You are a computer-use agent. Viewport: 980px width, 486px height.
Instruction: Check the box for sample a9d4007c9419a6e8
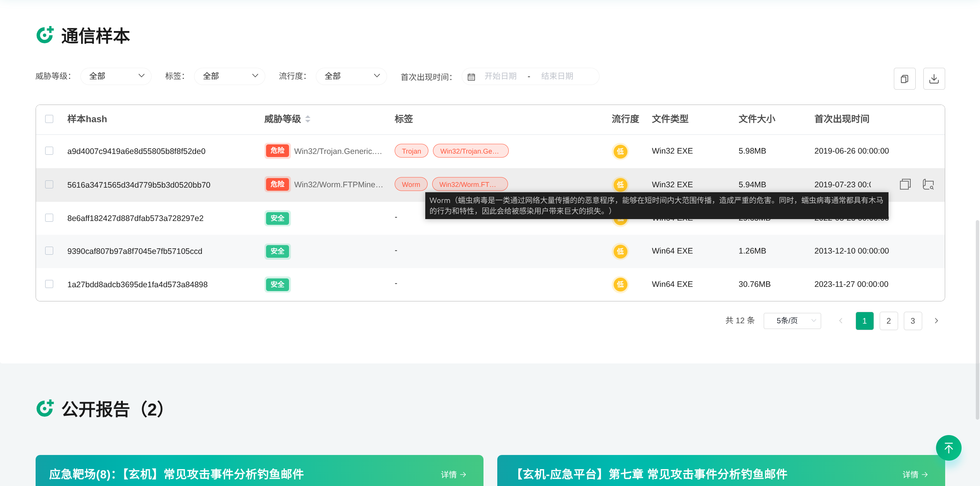49,151
